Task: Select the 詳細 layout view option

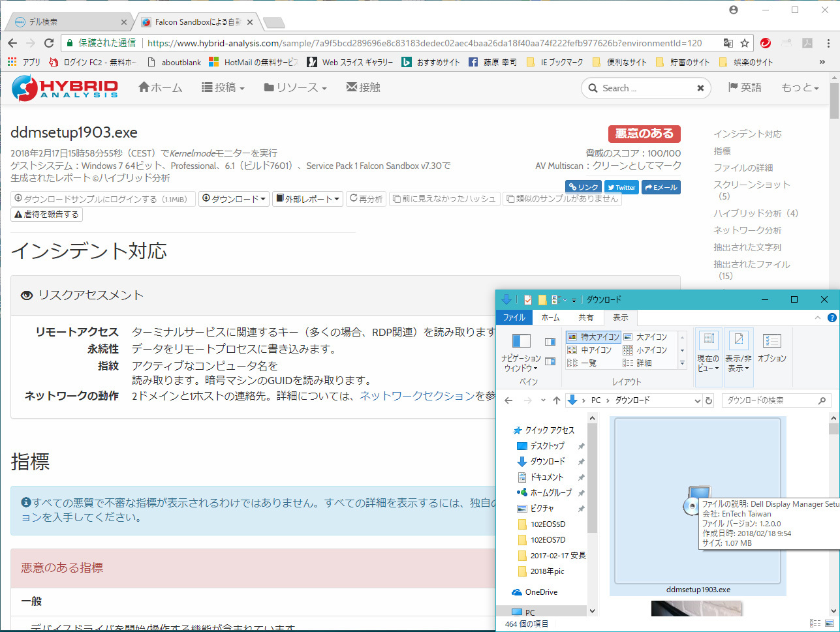Action: tap(637, 363)
